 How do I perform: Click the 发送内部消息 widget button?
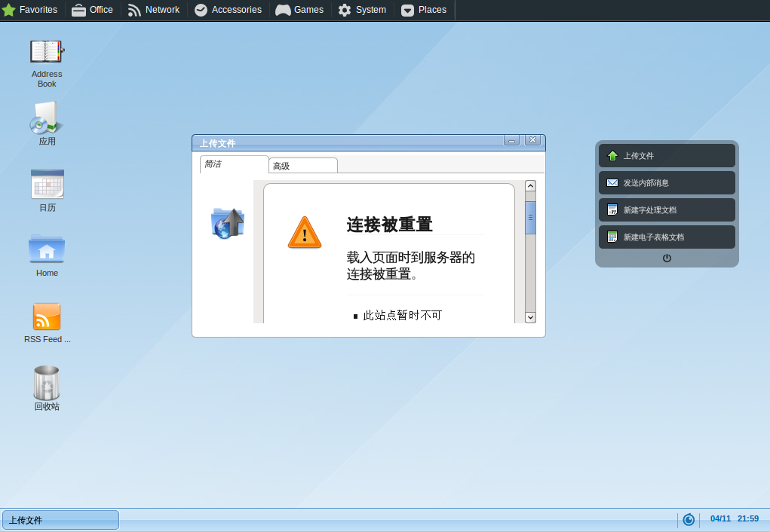(667, 182)
